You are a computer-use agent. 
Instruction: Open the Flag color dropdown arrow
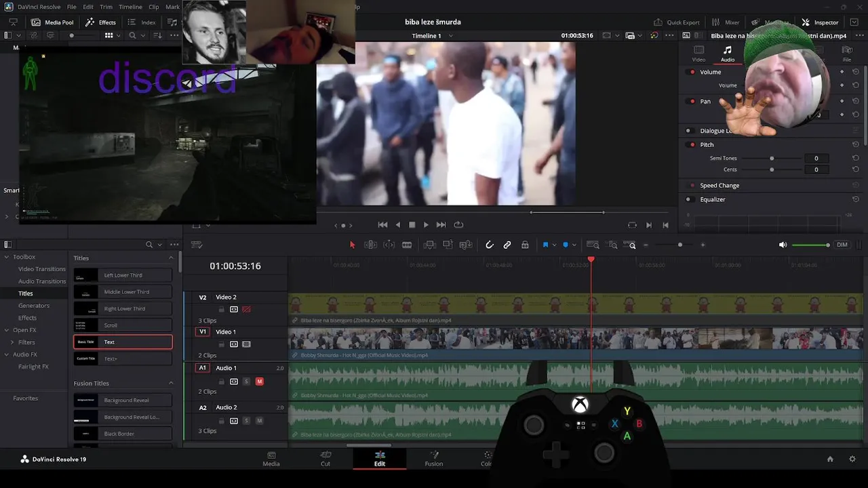[554, 245]
